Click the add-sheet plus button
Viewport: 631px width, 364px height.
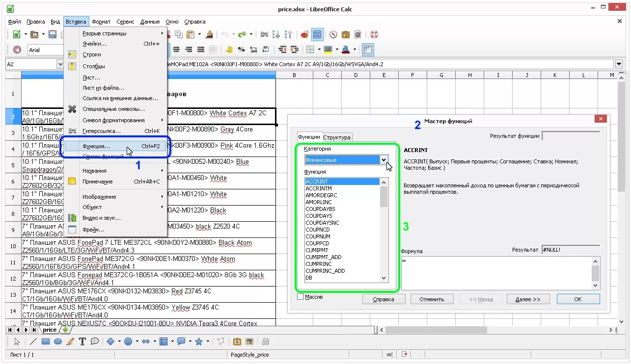pyautogui.click(x=65, y=330)
